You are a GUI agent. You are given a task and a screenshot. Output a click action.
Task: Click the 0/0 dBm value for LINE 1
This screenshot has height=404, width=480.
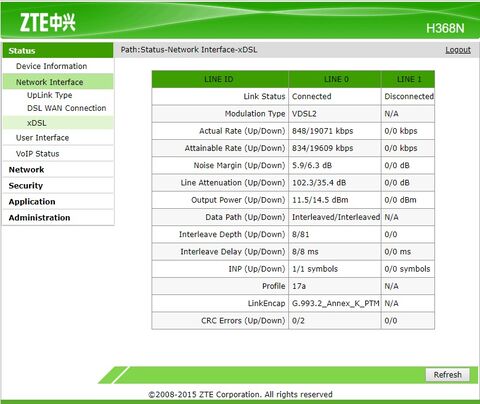pyautogui.click(x=400, y=200)
